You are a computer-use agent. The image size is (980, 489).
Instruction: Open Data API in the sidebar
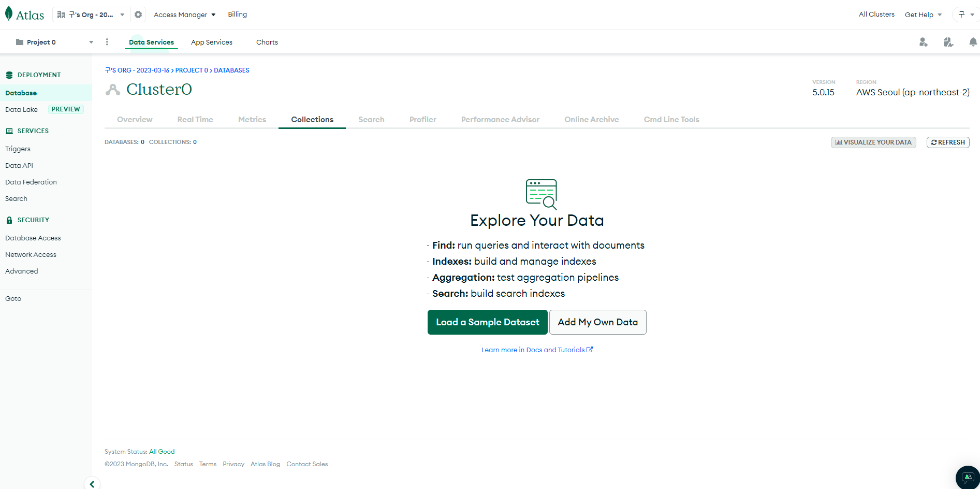19,166
